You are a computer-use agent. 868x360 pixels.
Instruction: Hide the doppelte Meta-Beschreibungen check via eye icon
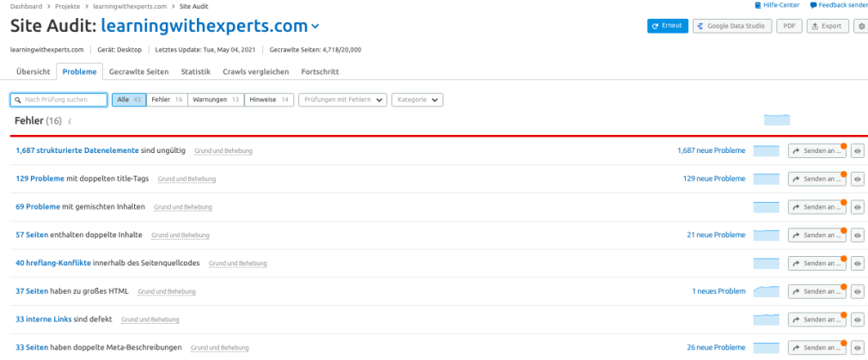pos(858,348)
